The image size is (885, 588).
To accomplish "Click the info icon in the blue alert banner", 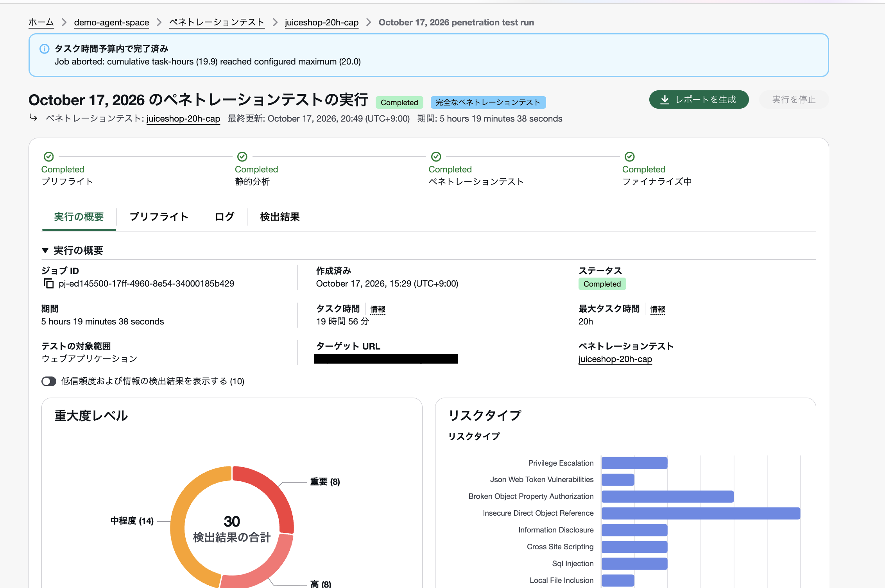I will 45,49.
